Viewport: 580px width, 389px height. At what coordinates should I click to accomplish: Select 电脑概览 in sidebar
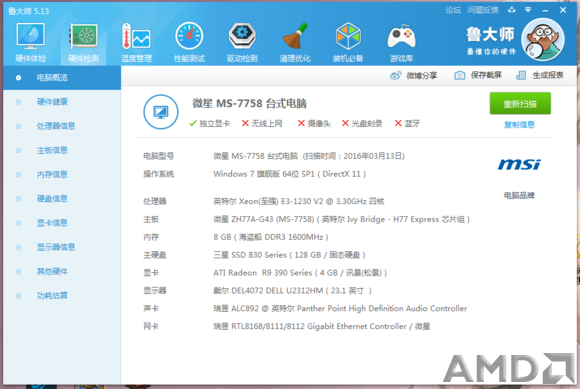(62, 78)
